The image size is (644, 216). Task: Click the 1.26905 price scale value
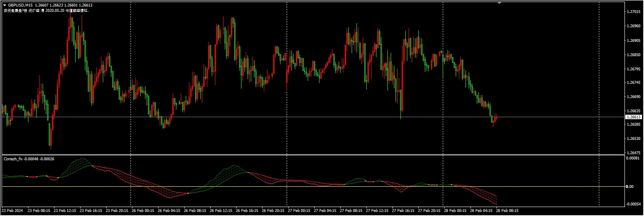[633, 41]
